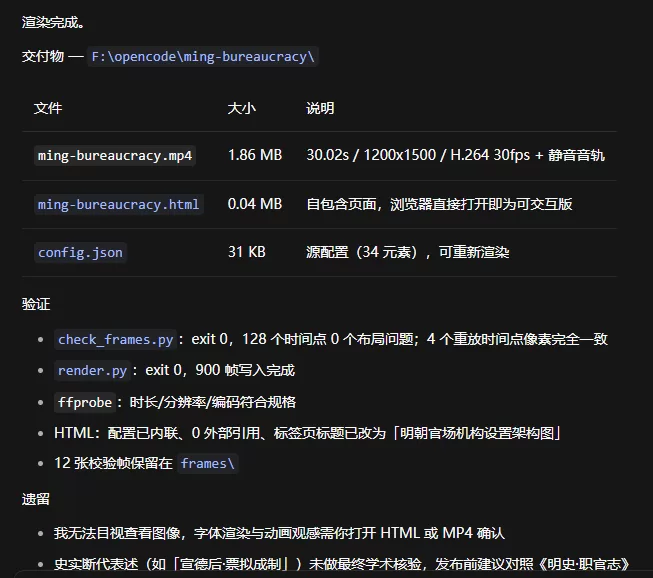Click the 文件 column header

coord(48,108)
